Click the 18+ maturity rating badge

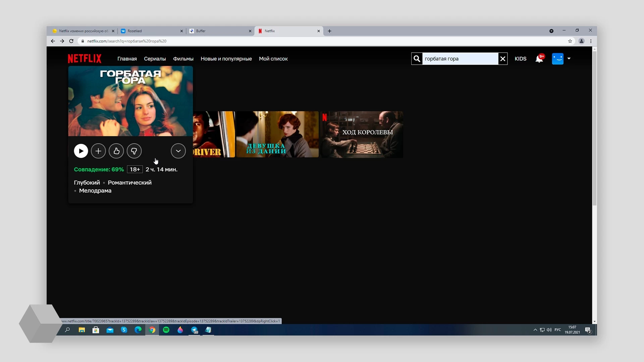click(x=135, y=169)
